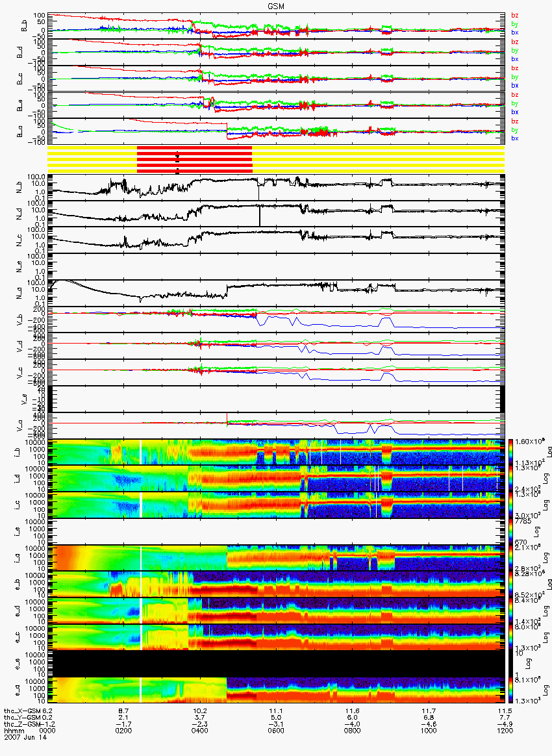Click the 0600 time tick label
Viewport: 552px width, 756px height.
coord(276,731)
